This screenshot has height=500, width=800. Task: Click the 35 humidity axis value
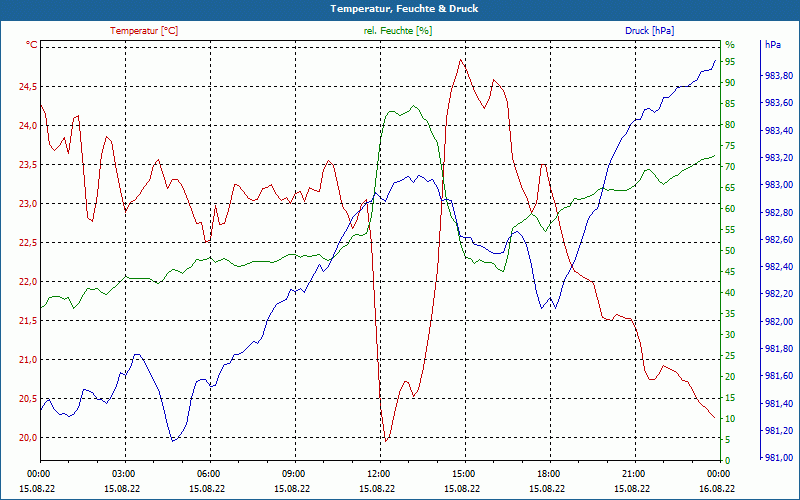click(x=730, y=314)
